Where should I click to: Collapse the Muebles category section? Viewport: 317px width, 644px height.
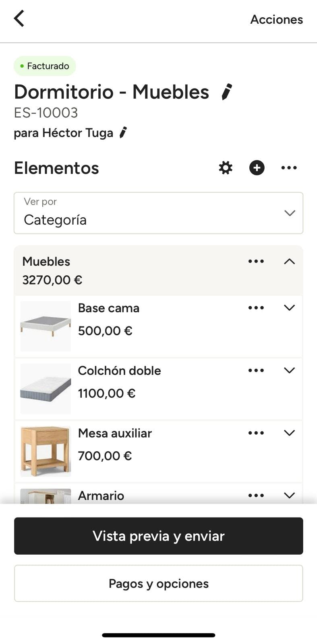pyautogui.click(x=289, y=261)
